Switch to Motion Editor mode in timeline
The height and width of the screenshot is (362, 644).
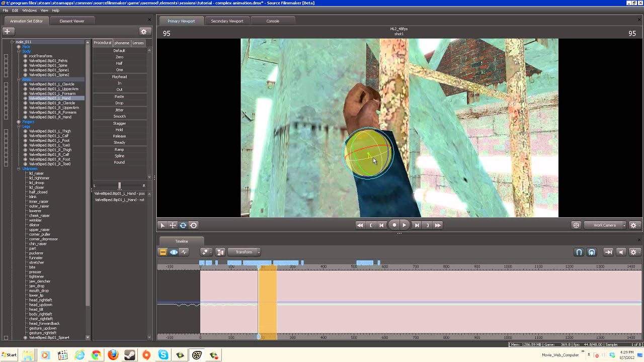[174, 252]
